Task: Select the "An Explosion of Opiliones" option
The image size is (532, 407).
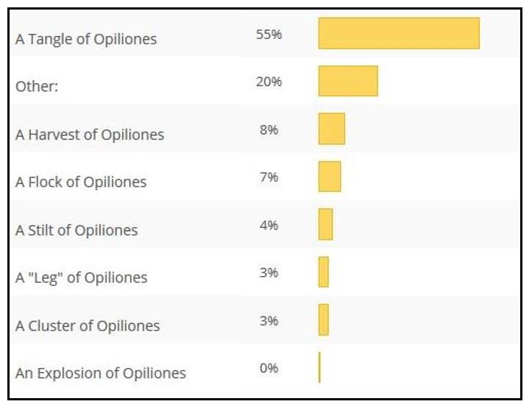Action: point(101,372)
